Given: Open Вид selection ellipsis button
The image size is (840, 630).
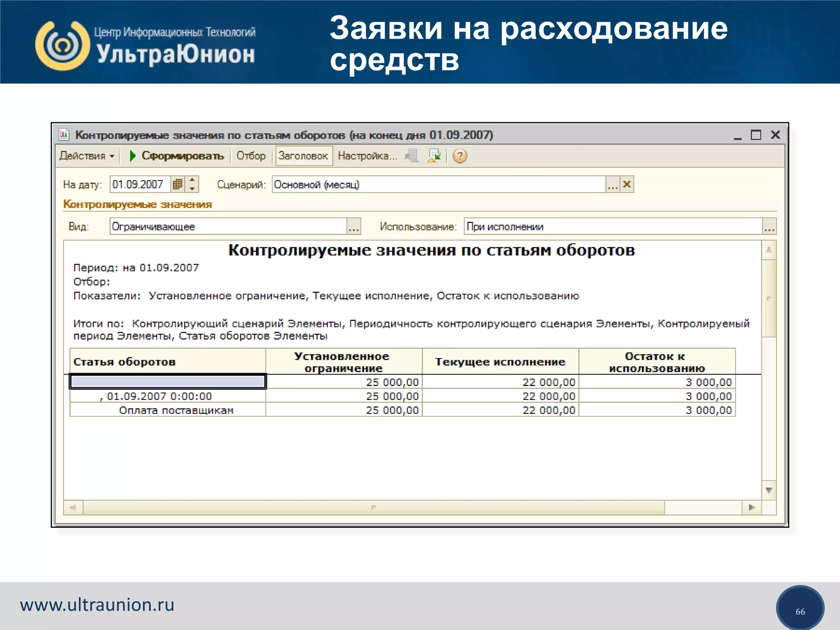Looking at the screenshot, I should 354,226.
